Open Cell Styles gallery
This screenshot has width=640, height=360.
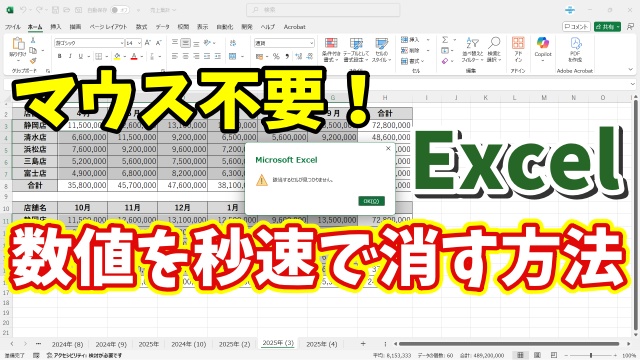382,50
